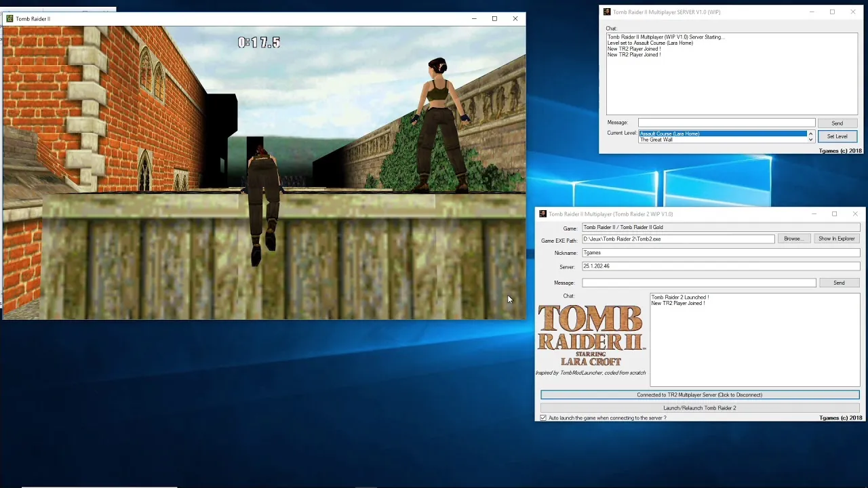The height and width of the screenshot is (488, 868).
Task: Click the Game field showing Tomb Raider II Gold
Action: [x=721, y=228]
